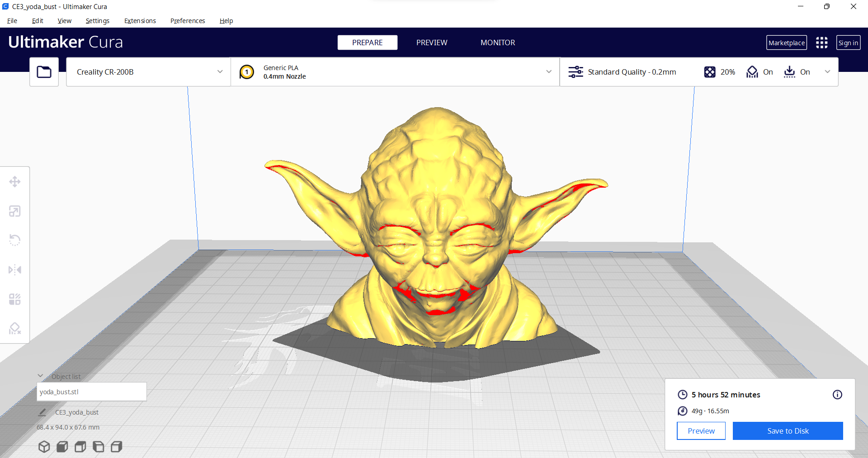868x458 pixels.
Task: Click the support status icon
Action: point(752,72)
